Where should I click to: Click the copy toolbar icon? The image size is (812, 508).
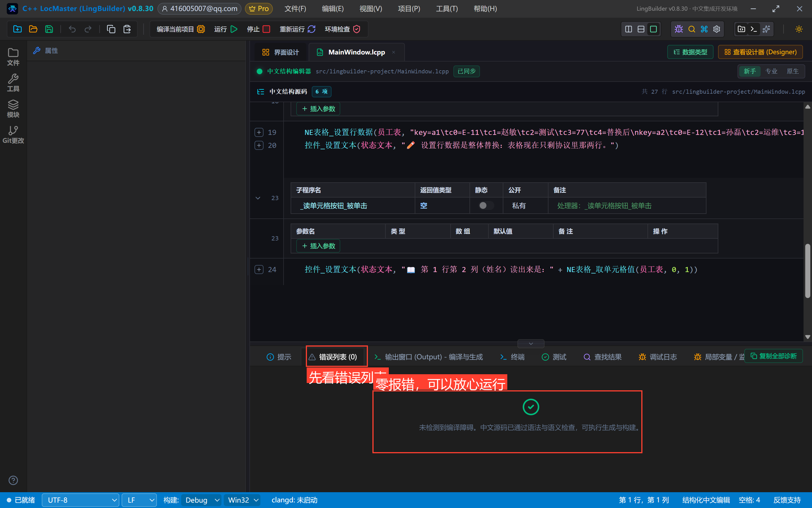[x=111, y=29]
